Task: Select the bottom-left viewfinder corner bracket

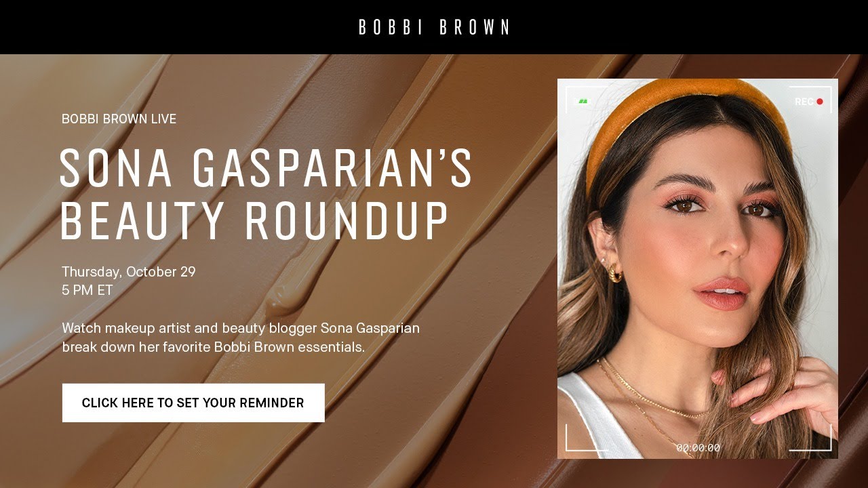Action: coord(577,439)
